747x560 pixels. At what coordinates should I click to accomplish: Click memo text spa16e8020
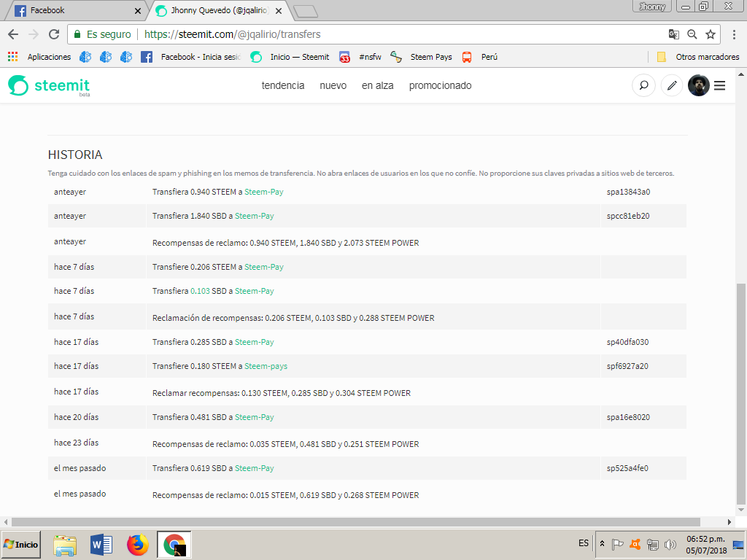coord(628,417)
